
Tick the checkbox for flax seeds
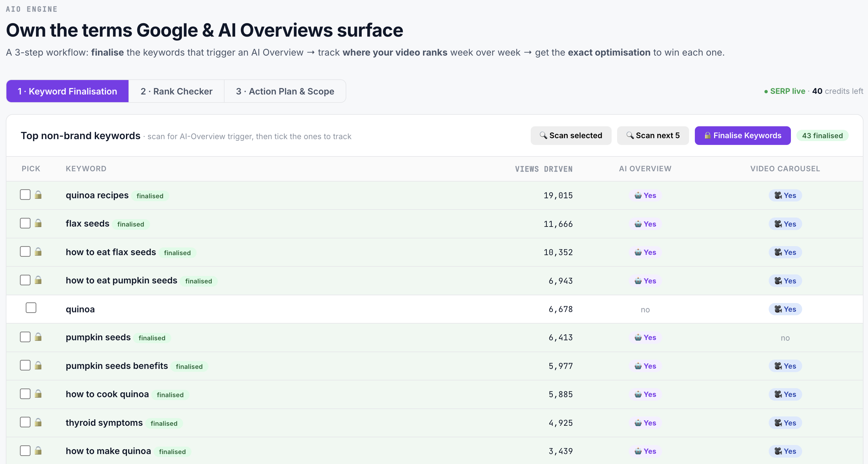pos(25,223)
